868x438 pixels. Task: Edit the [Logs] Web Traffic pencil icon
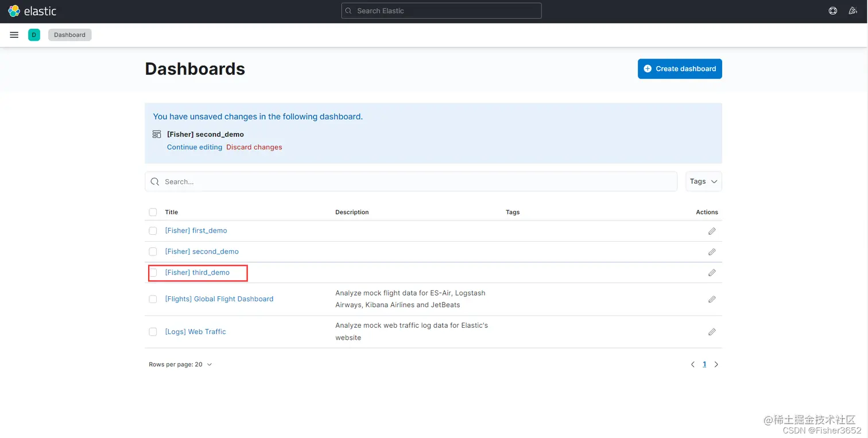[712, 332]
